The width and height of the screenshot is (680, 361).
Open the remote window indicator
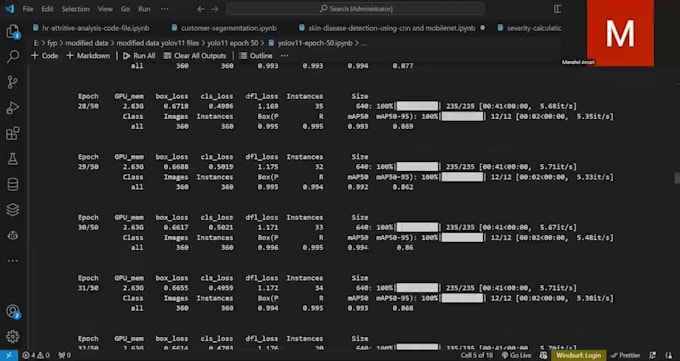[x=9, y=355]
